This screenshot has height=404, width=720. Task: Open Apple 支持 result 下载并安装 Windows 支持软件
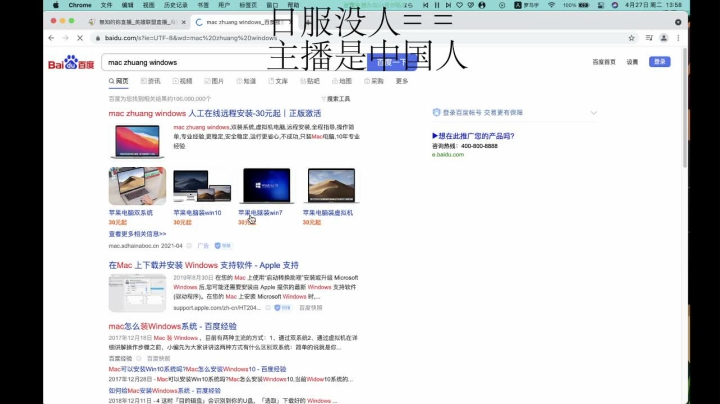coord(203,265)
